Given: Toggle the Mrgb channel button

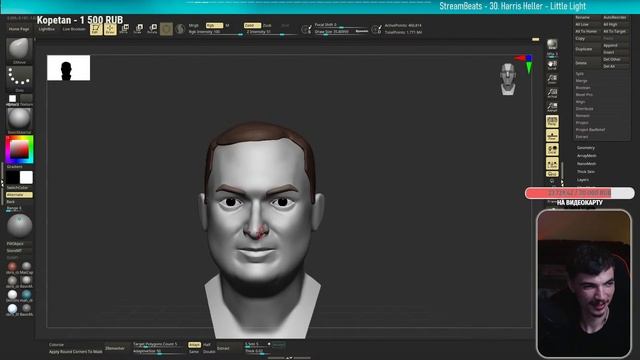Looking at the screenshot, I should pos(194,25).
